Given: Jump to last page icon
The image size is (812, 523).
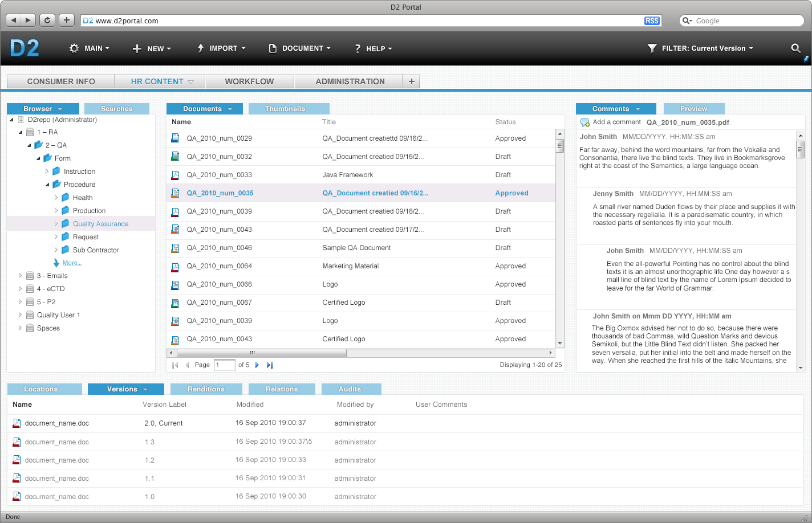Looking at the screenshot, I should point(270,365).
